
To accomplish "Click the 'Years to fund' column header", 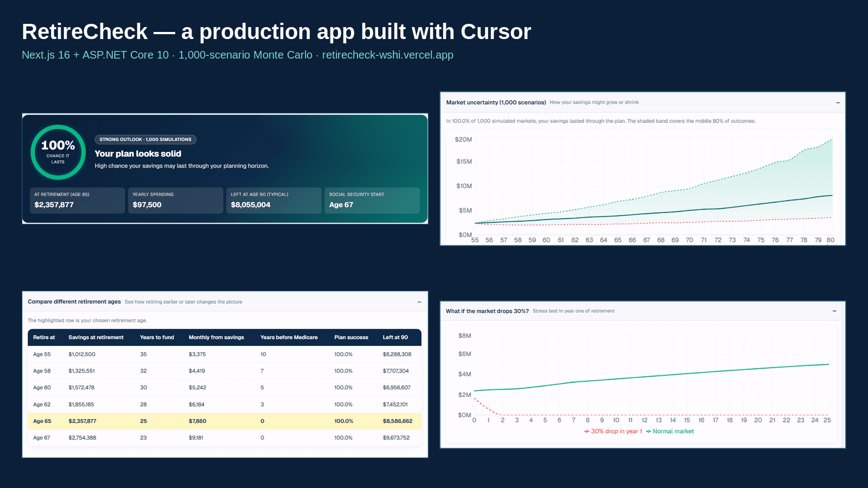I will 157,337.
